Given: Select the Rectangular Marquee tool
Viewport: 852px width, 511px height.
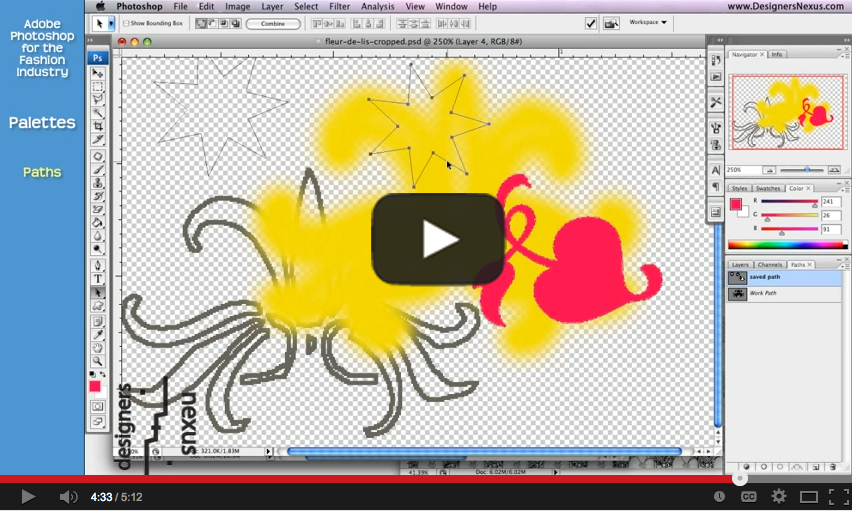Looking at the screenshot, I should pyautogui.click(x=98, y=86).
